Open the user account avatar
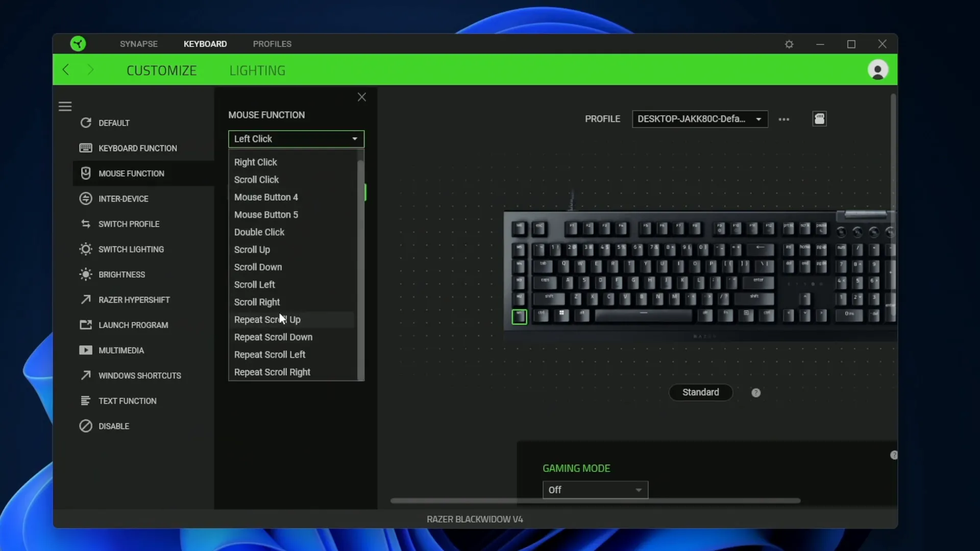The image size is (980, 551). click(x=878, y=70)
